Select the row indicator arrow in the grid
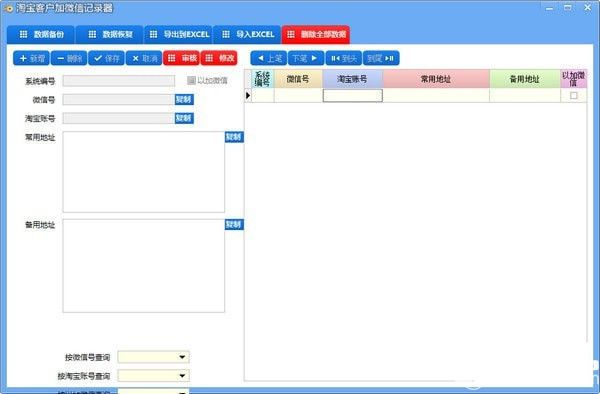The width and height of the screenshot is (600, 394). (x=248, y=95)
